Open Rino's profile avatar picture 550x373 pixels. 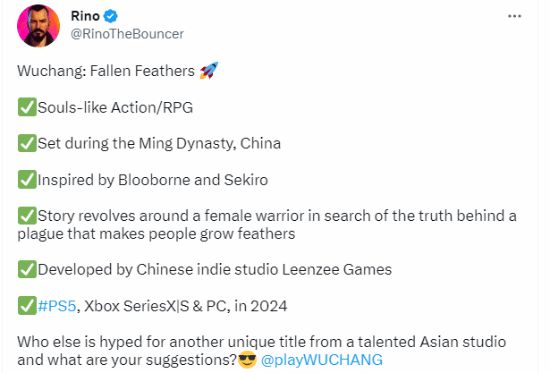(x=38, y=26)
